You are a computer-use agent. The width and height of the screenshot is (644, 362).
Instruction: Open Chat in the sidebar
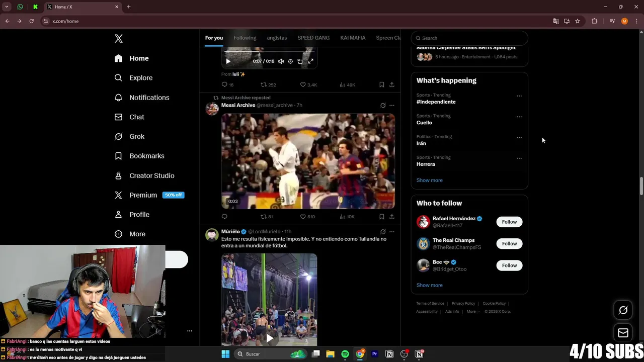point(129,117)
